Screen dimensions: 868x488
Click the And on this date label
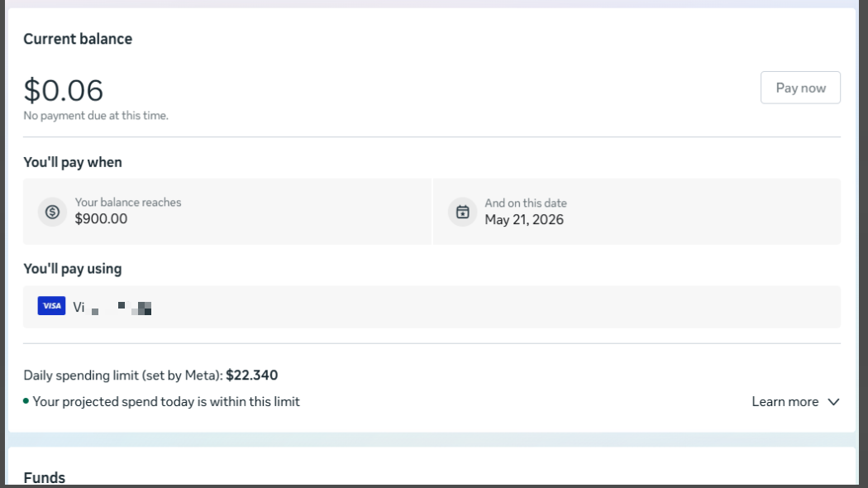click(526, 203)
